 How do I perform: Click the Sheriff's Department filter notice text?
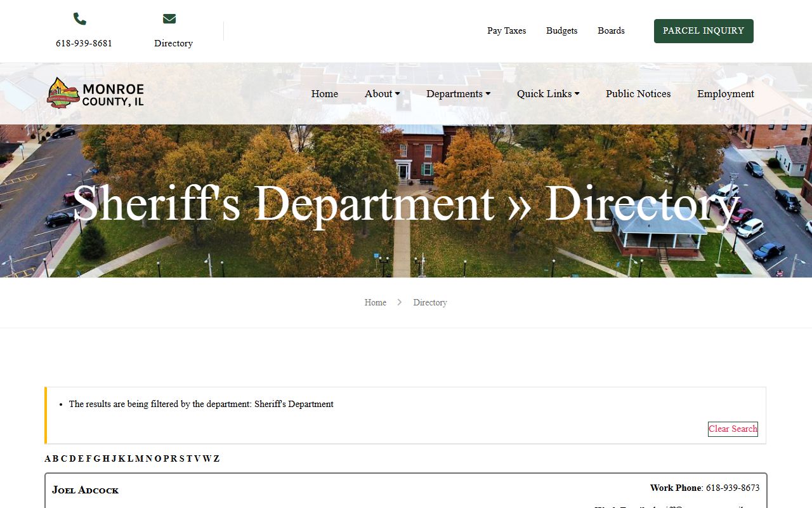pyautogui.click(x=201, y=404)
